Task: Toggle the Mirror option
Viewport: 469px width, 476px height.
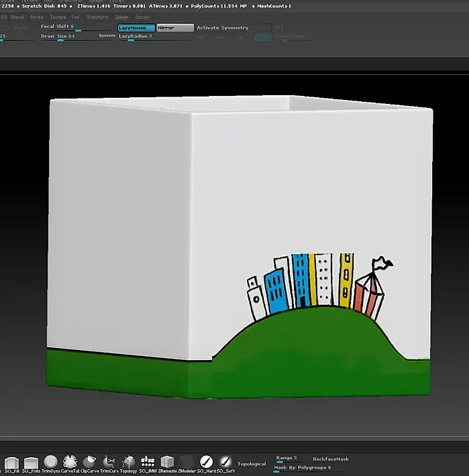Action: pyautogui.click(x=175, y=28)
